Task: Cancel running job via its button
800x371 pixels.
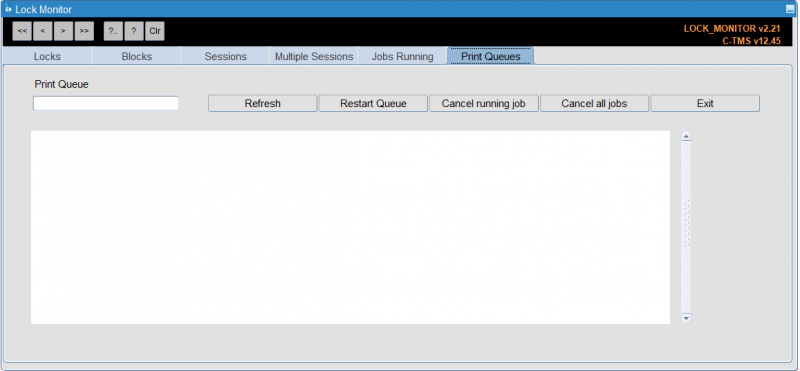Action: pyautogui.click(x=484, y=104)
